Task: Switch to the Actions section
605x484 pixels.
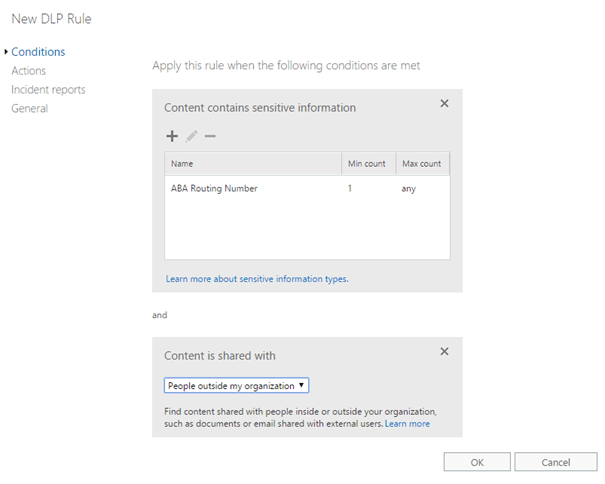Action: 28,71
